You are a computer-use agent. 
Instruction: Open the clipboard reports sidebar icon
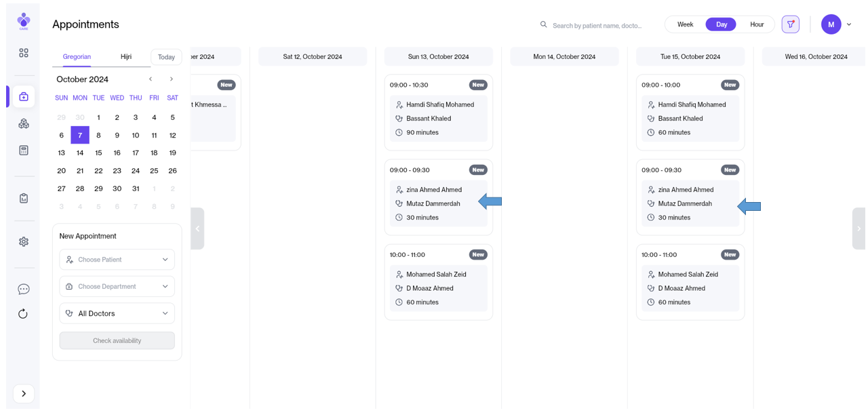click(x=24, y=198)
